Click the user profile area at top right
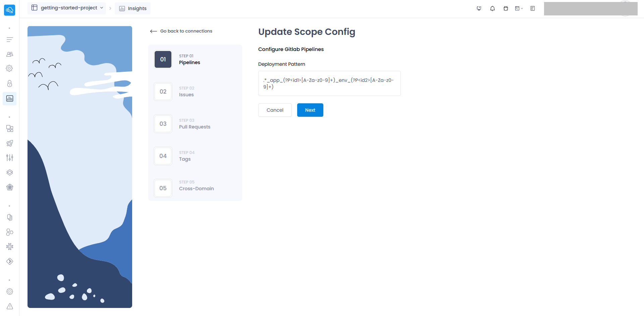This screenshot has width=644, height=316. point(591,9)
